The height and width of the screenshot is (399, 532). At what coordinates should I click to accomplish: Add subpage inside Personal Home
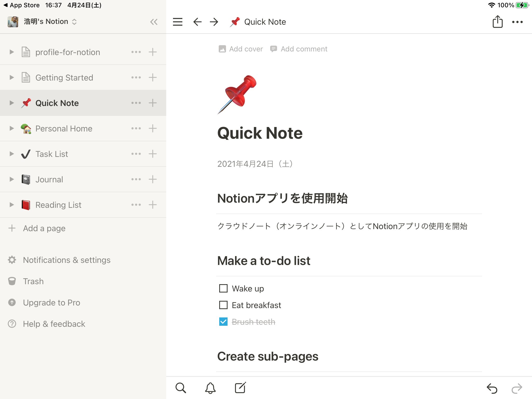click(153, 128)
